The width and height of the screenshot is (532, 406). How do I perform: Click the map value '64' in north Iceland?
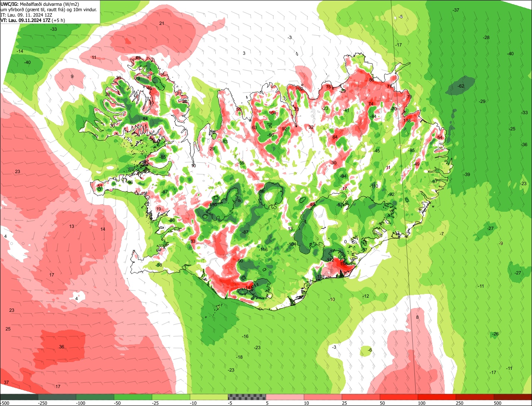tap(335, 137)
